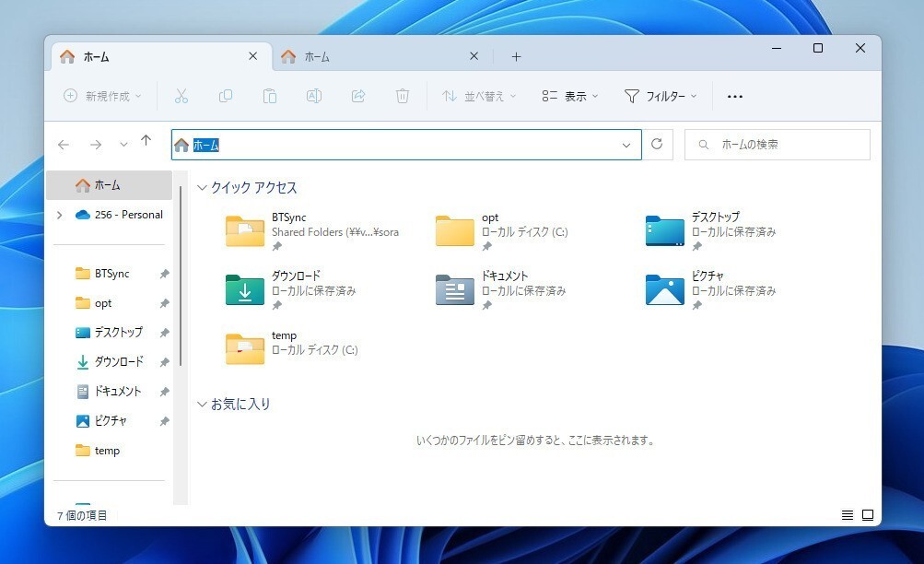Viewport: 924px width, 564px height.
Task: Switch to large thumbnails view layout
Action: point(868,515)
